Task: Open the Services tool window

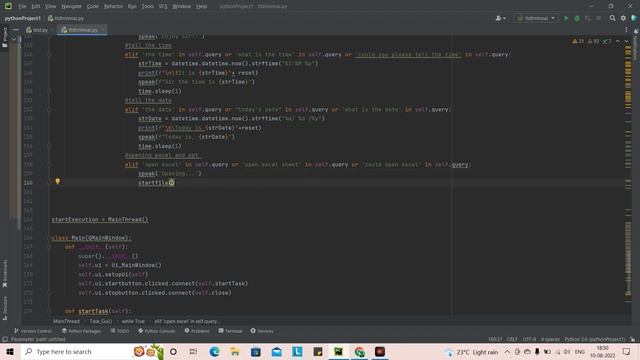Action: 262,331
